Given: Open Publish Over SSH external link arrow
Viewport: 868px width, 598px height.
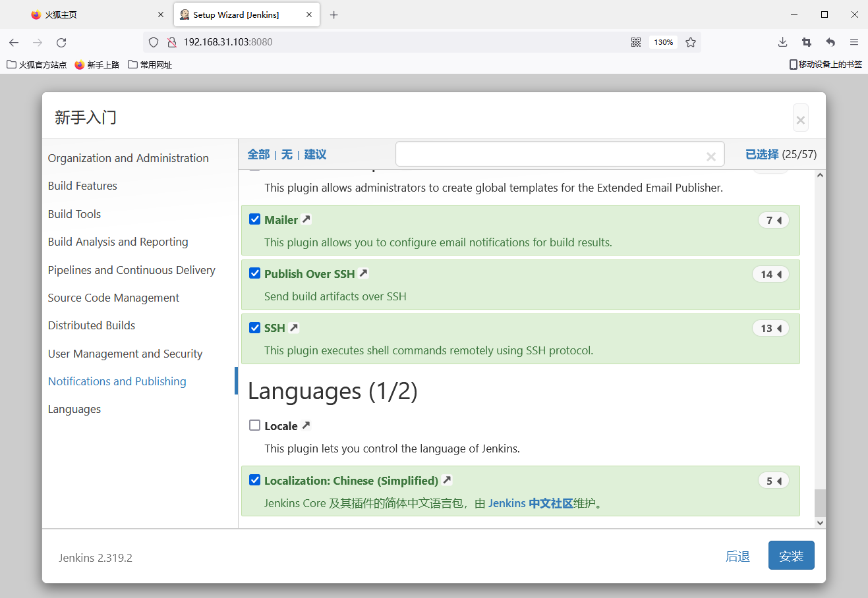Looking at the screenshot, I should pyautogui.click(x=363, y=273).
